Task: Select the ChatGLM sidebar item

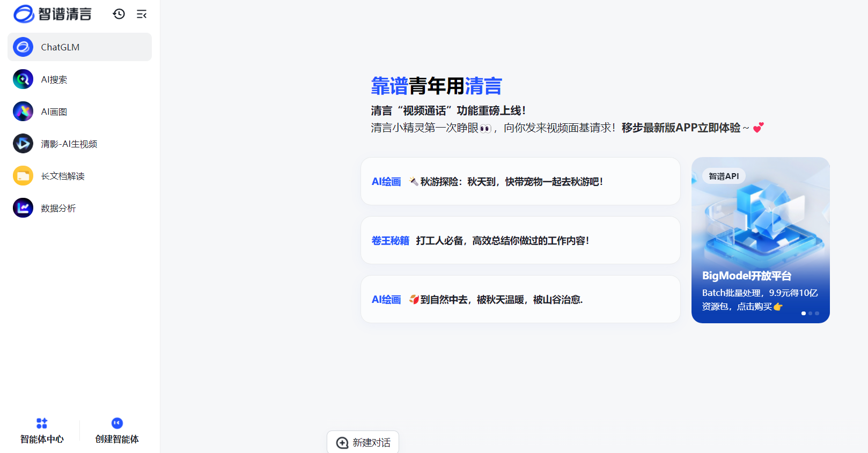Action: coord(79,47)
